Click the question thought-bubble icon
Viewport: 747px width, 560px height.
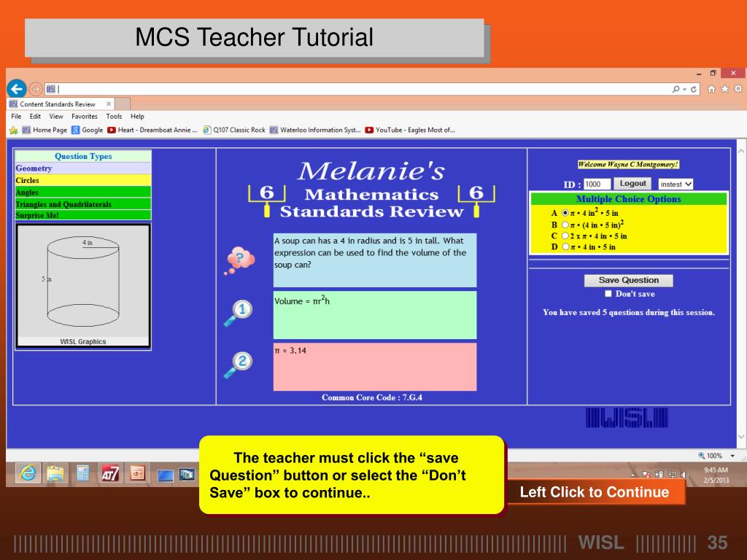[239, 260]
